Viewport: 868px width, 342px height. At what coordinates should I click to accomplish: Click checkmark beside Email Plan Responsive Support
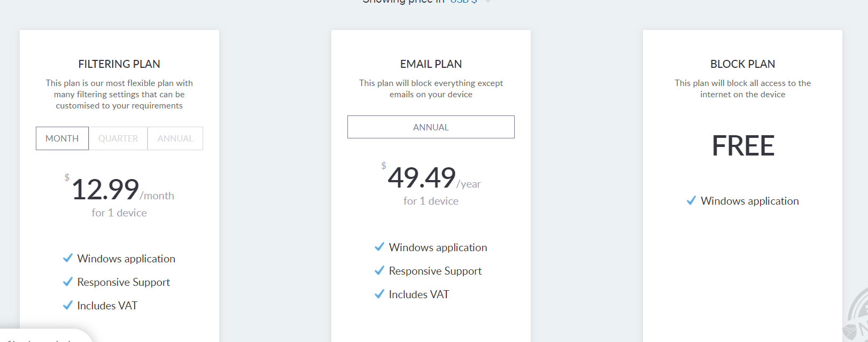[x=379, y=270]
